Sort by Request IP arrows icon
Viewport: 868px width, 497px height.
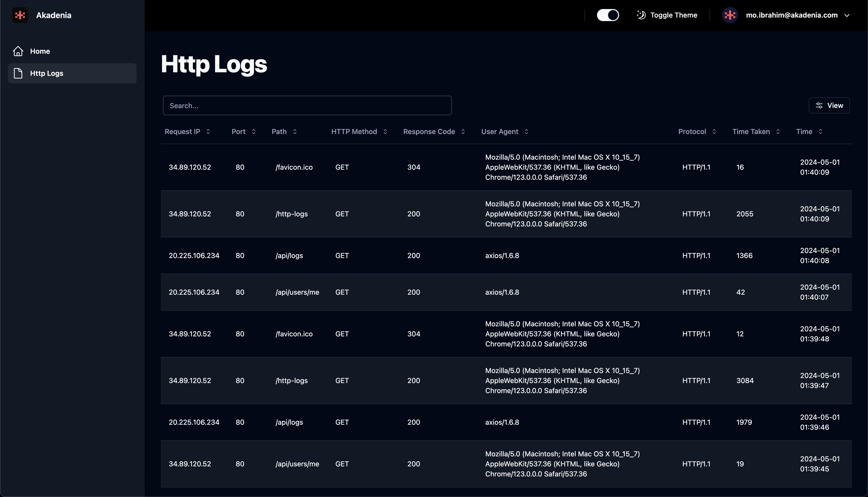point(208,132)
